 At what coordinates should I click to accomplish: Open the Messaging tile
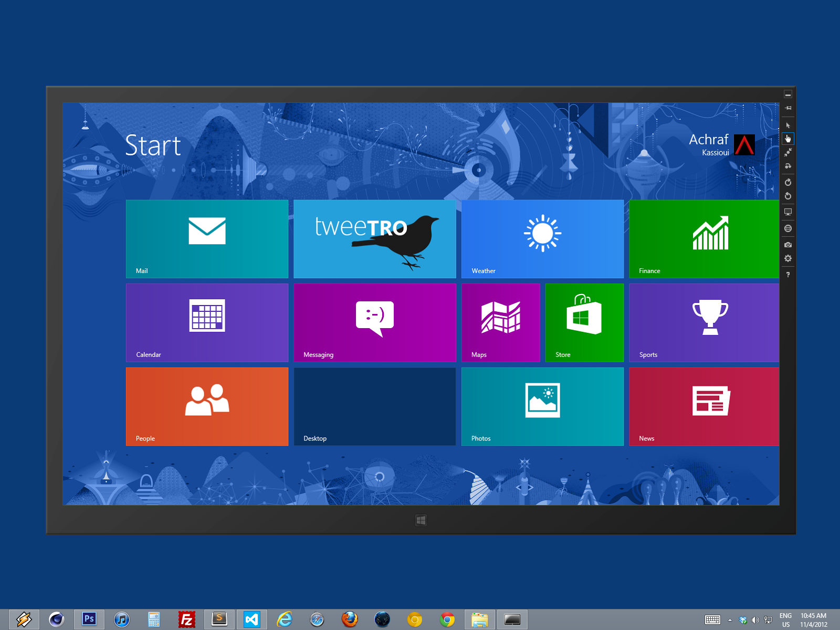375,323
